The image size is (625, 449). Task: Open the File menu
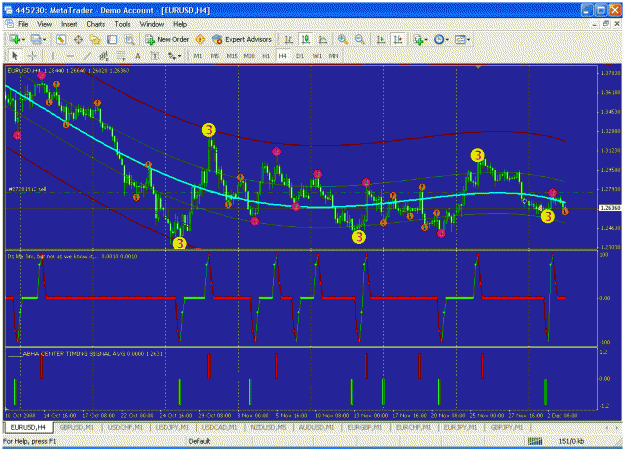click(x=23, y=24)
